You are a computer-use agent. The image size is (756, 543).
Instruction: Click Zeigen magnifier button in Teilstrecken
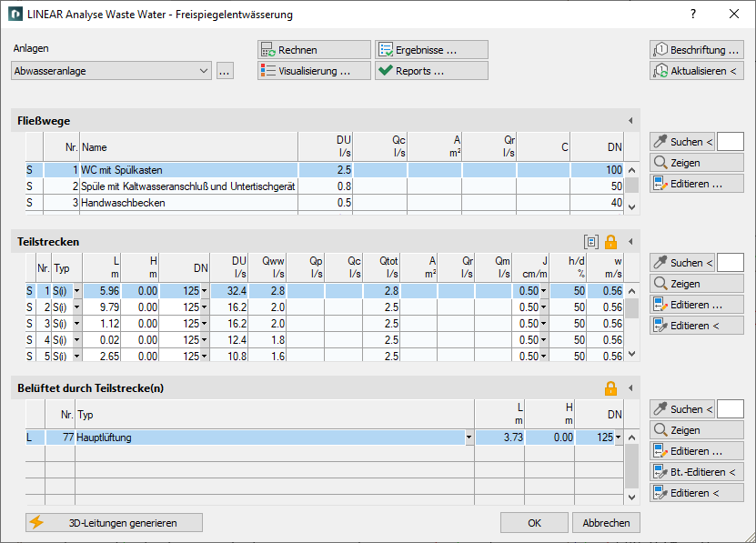point(697,284)
